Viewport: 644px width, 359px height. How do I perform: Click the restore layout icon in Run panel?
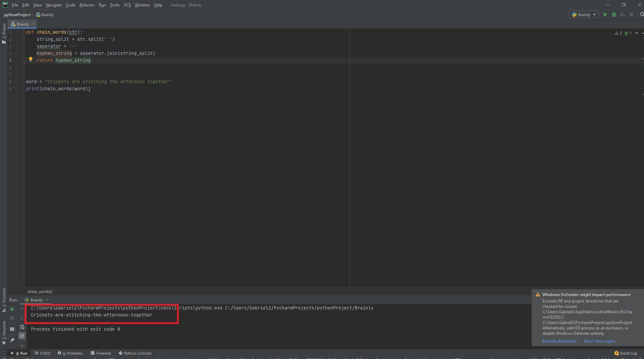pyautogui.click(x=12, y=329)
